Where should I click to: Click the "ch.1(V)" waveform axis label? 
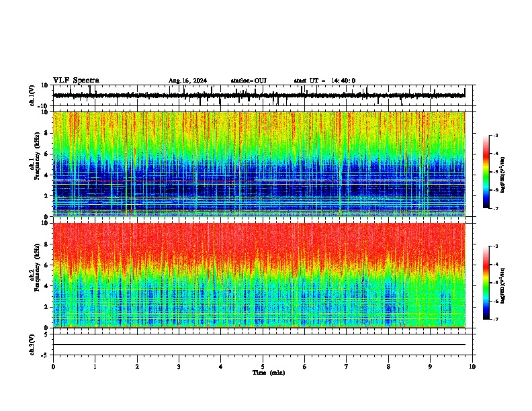click(x=32, y=95)
